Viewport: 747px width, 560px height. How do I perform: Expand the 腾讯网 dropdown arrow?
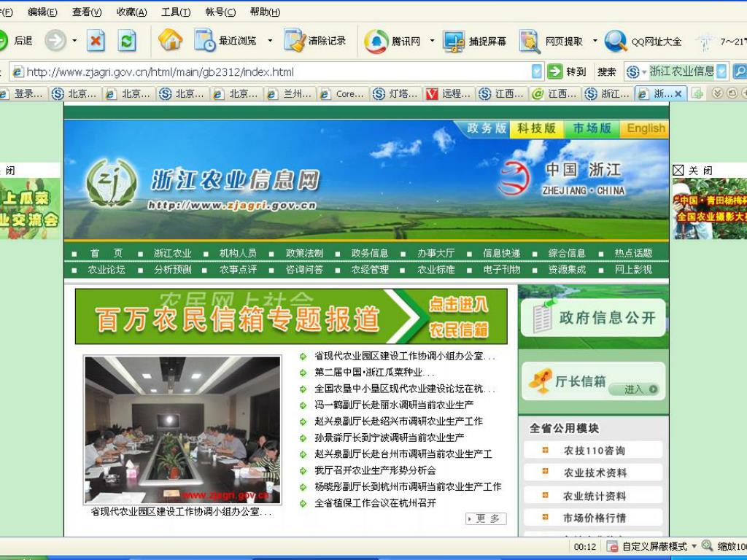(x=432, y=41)
